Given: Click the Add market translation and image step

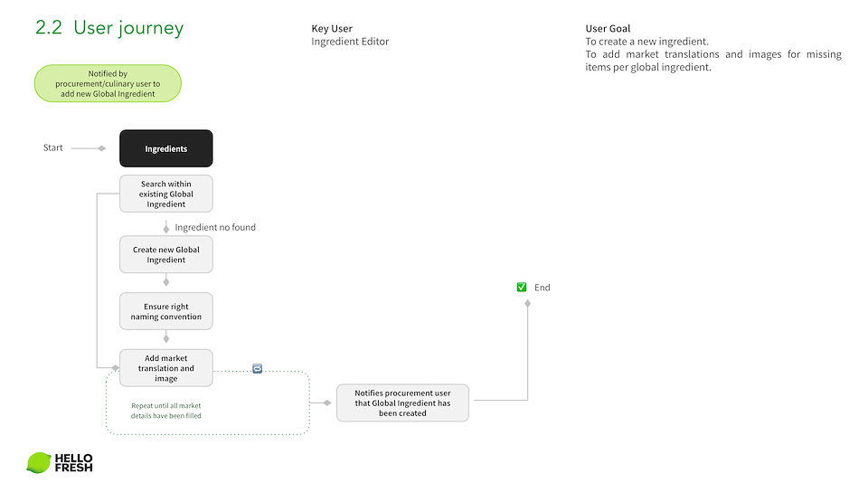Looking at the screenshot, I should coord(166,368).
